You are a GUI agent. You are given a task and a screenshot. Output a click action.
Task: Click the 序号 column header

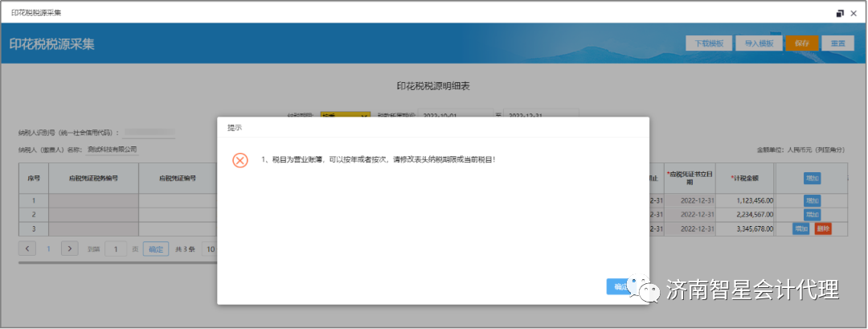[34, 179]
